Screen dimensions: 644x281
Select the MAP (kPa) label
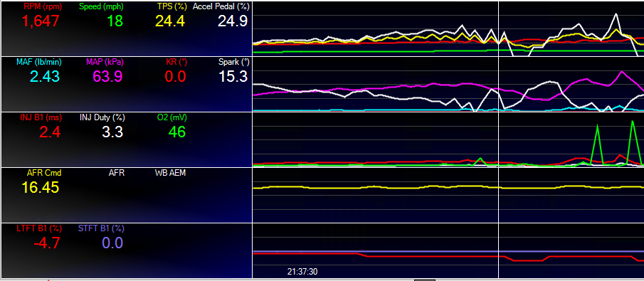click(105, 62)
